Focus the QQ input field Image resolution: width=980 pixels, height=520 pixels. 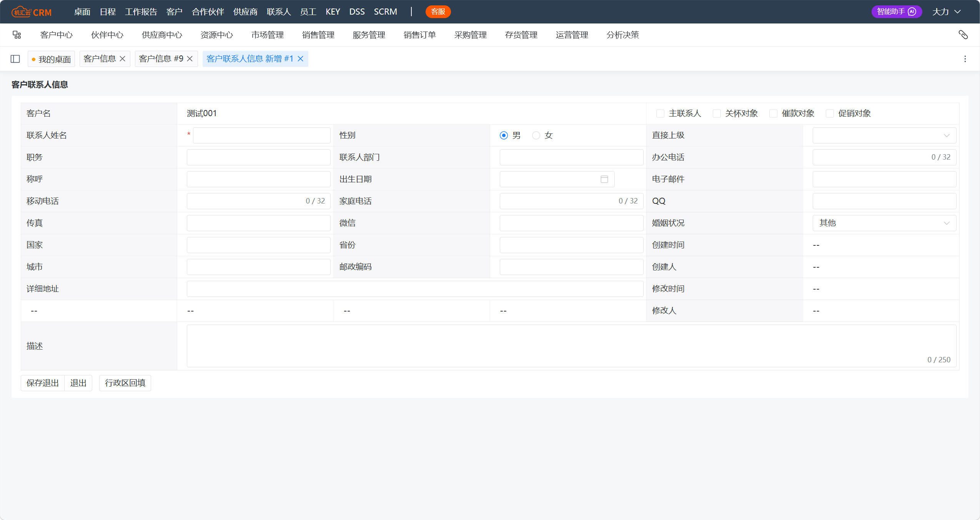coord(884,201)
